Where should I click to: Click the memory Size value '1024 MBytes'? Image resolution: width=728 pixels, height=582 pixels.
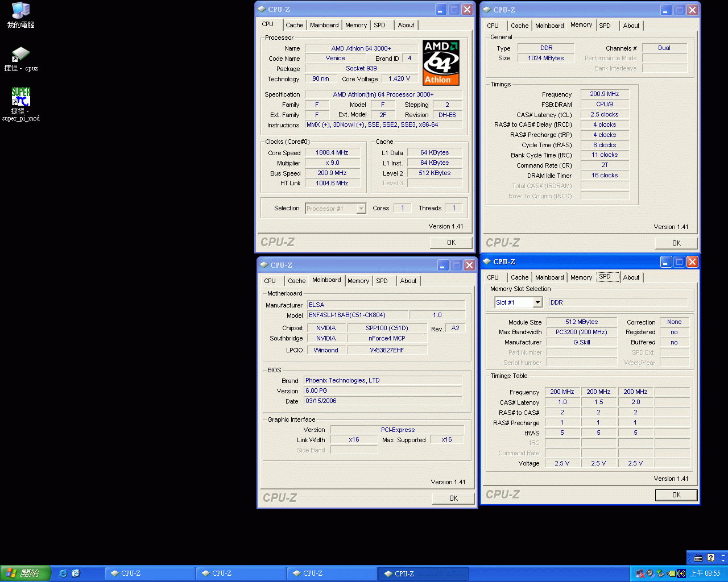(546, 58)
